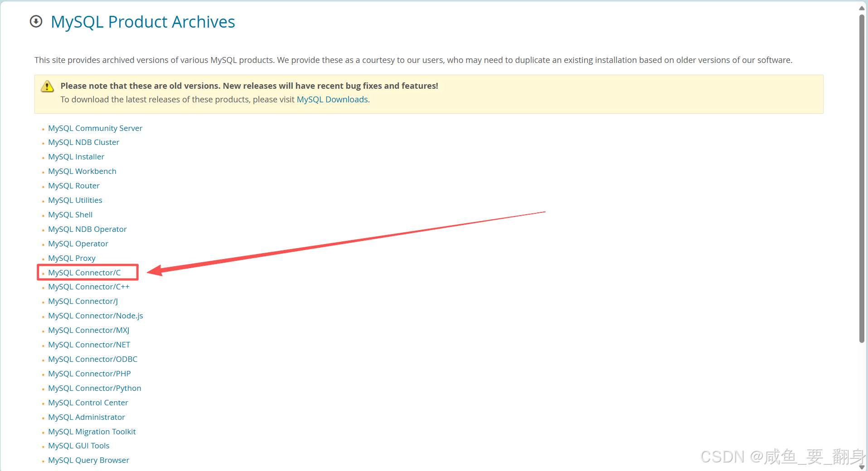
Task: Click the MySQL Shell link
Action: [x=70, y=215]
